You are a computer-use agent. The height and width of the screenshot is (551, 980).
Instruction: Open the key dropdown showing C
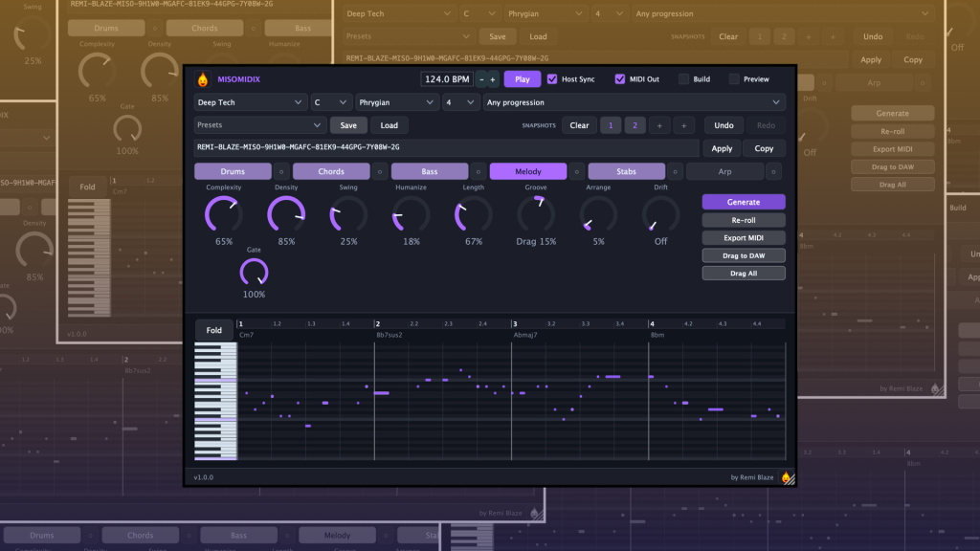[x=330, y=102]
